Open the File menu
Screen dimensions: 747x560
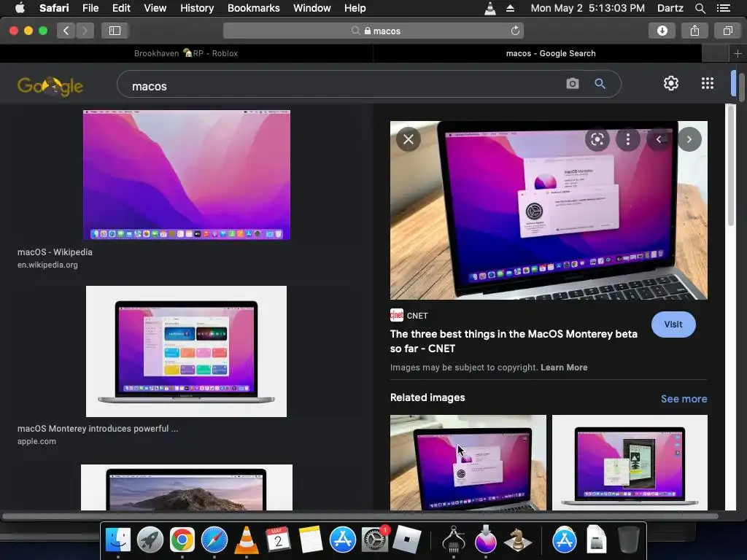[x=90, y=8]
